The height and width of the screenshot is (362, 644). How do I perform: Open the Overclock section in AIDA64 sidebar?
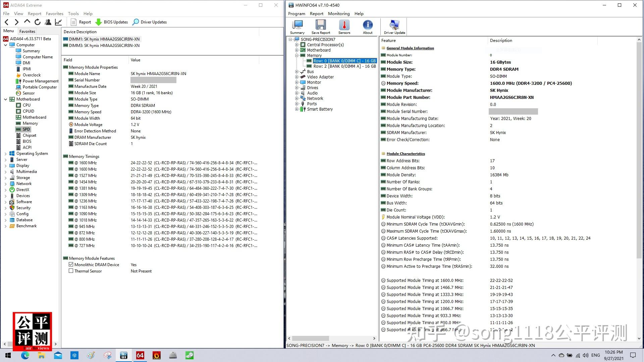pyautogui.click(x=32, y=75)
